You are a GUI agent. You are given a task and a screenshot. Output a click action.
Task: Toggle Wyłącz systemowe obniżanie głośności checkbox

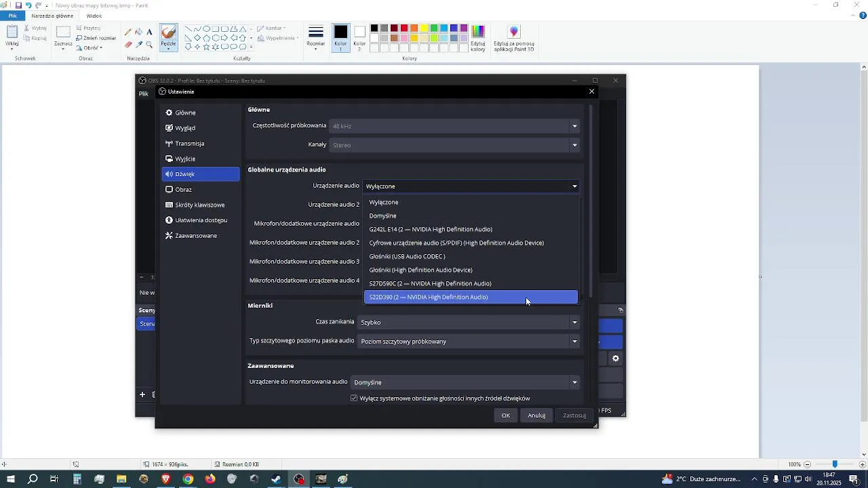pyautogui.click(x=354, y=399)
